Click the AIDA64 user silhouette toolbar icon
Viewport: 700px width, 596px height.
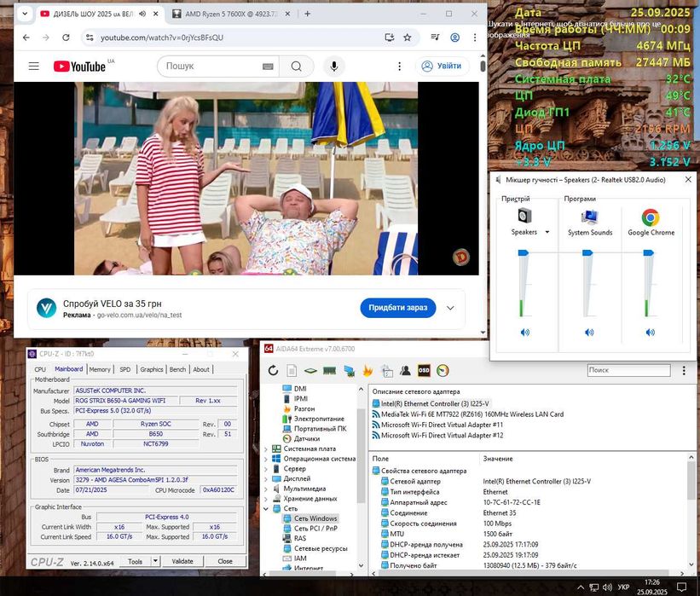coord(405,370)
